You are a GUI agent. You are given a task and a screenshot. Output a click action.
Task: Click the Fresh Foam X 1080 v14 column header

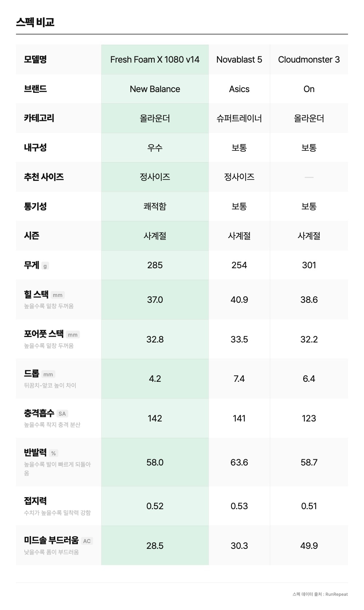coord(155,60)
